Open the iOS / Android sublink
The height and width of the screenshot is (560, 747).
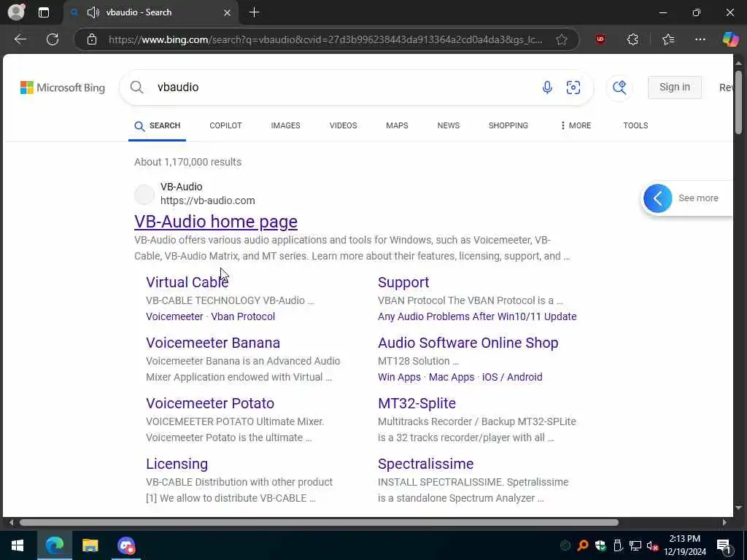click(512, 377)
